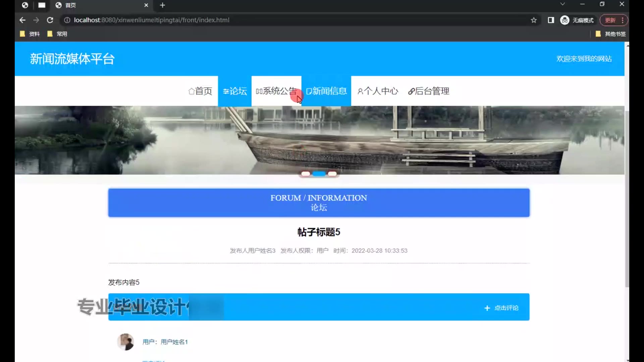The image size is (644, 362).
Task: Open the 后台管理 link
Action: (429, 91)
